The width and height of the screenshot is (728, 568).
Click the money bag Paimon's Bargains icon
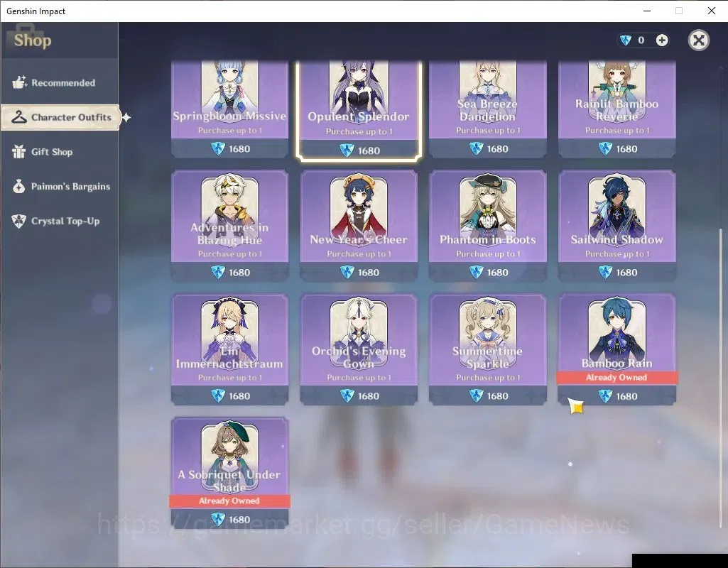(18, 186)
